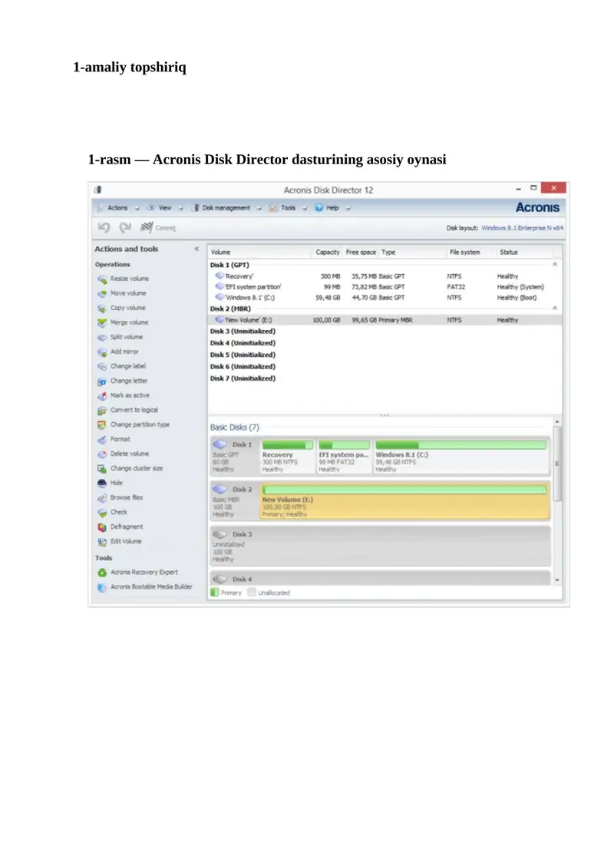Image resolution: width=614 pixels, height=868 pixels.
Task: Select the 'New Volume' (E:) row
Action: [385, 320]
